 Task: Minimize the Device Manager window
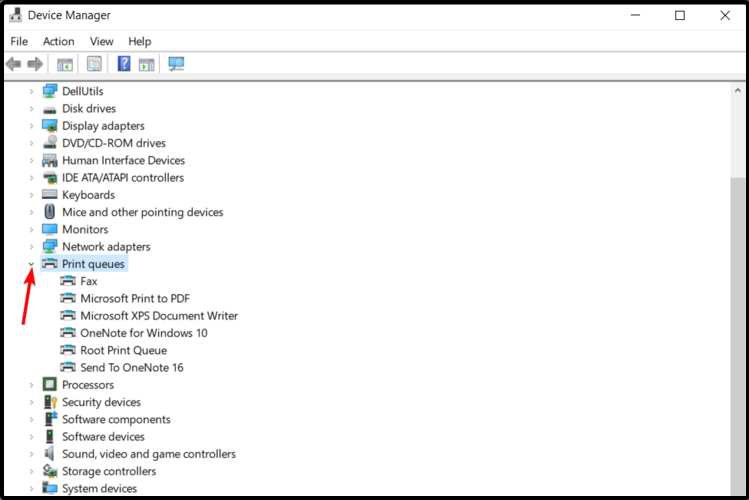tap(635, 15)
